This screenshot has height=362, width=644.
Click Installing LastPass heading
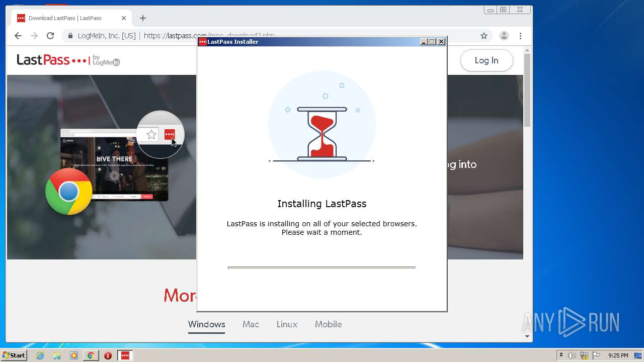coord(322,204)
